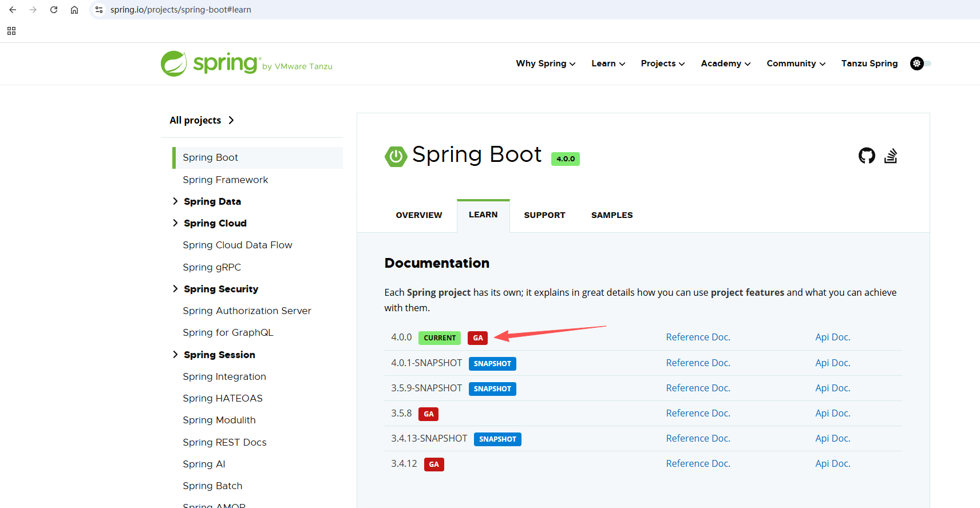
Task: Open Reference Doc. for 3.4.13-SNAPSHOT
Action: coord(698,438)
